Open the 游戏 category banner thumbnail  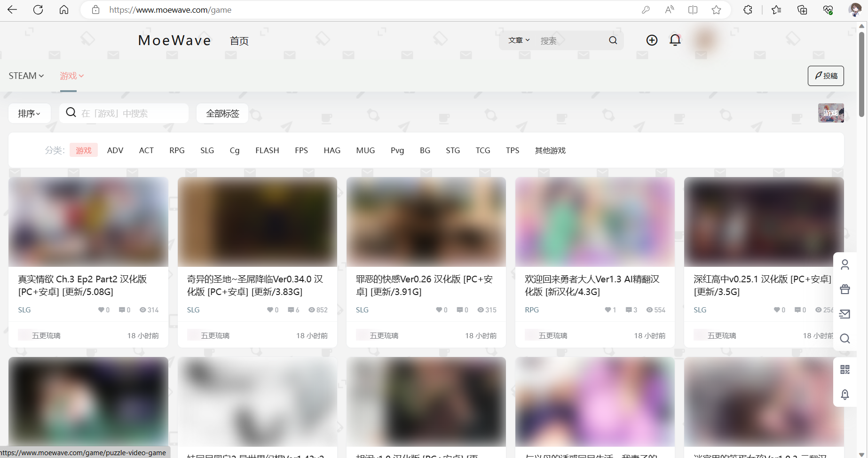coord(831,113)
